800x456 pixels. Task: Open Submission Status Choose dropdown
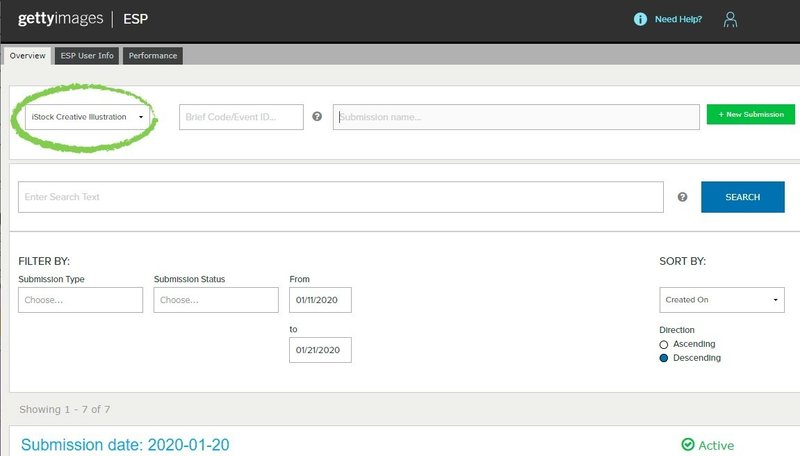pyautogui.click(x=216, y=300)
